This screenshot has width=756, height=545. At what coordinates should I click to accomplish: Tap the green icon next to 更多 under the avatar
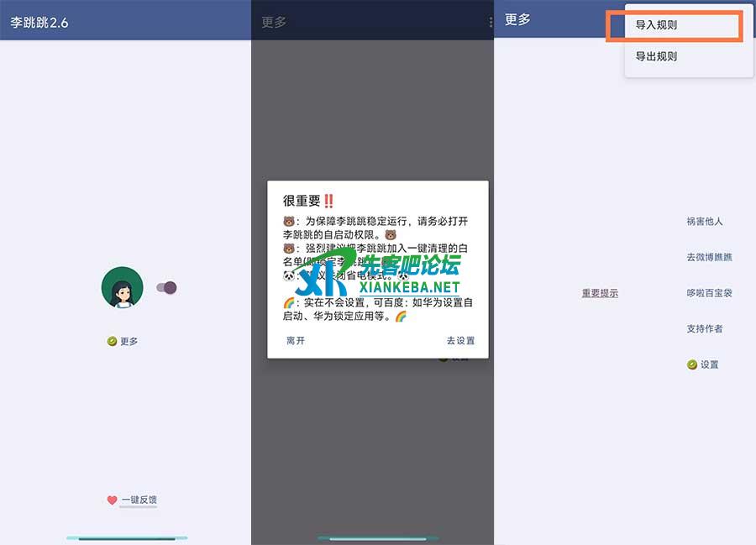click(x=112, y=341)
